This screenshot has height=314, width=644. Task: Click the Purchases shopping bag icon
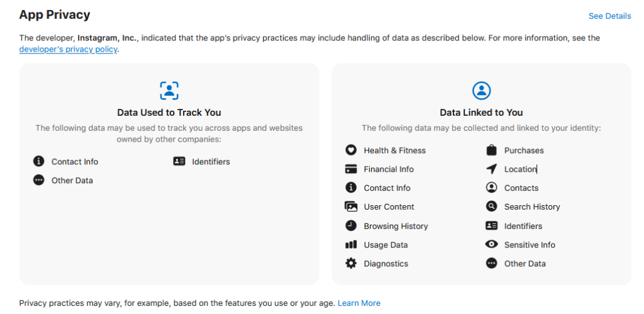[x=492, y=150]
